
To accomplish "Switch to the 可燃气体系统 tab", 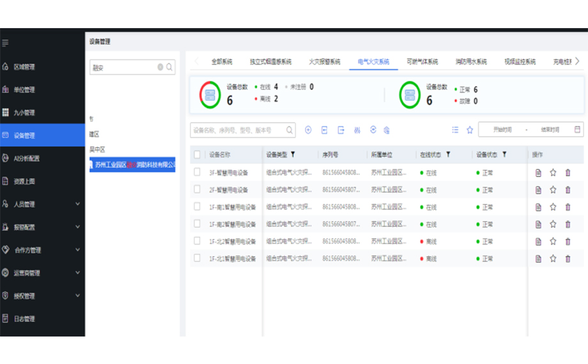I will 422,62.
